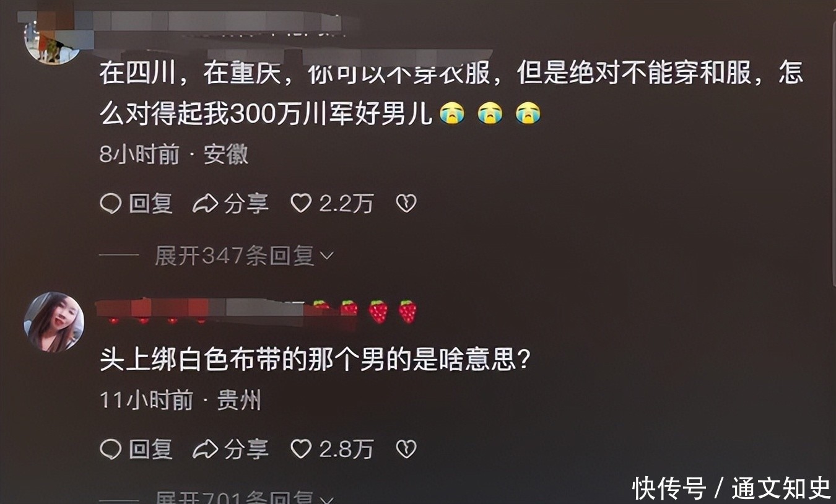The image size is (836, 504).
Task: Click reply bubble icon under Anhui comment
Action: [110, 204]
